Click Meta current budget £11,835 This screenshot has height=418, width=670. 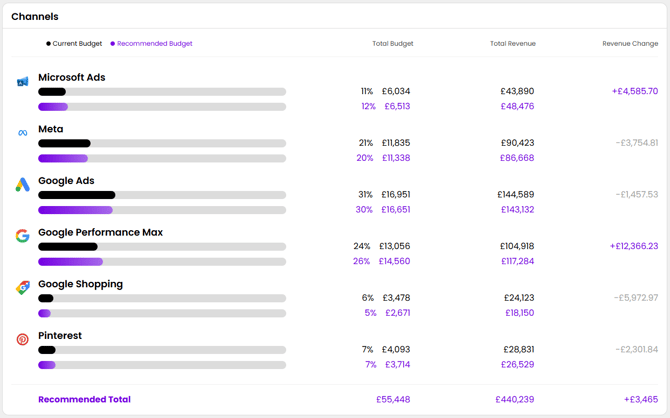[396, 143]
